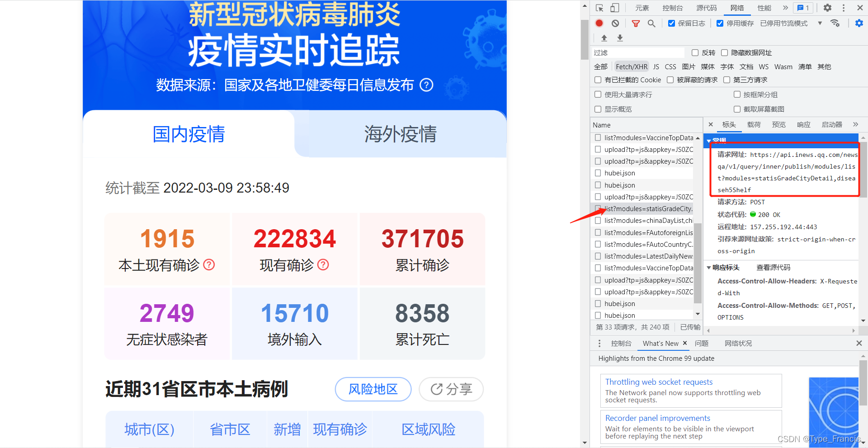Import a HAR file
The width and height of the screenshot is (868, 448).
coord(604,38)
